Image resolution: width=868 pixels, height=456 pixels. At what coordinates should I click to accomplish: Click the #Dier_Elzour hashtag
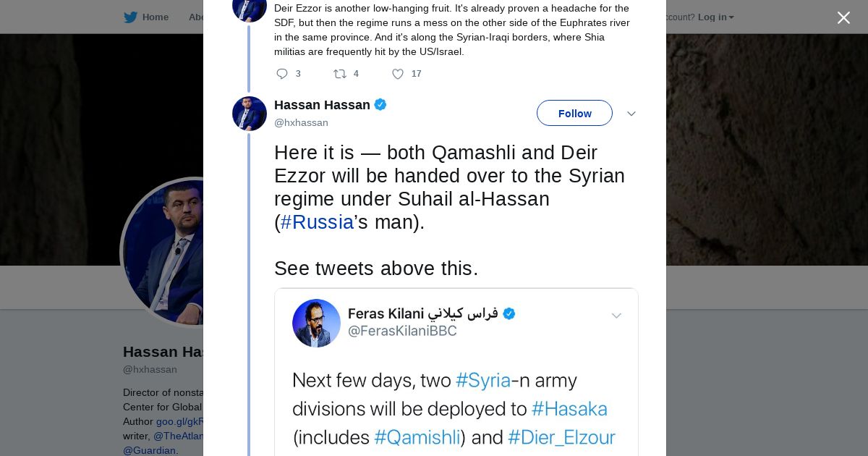(x=561, y=437)
